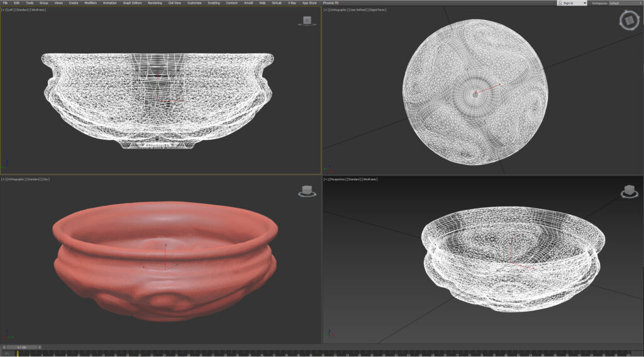Click the ViewCube in the top-right Orthographic viewport
This screenshot has height=357, width=644.
point(628,21)
